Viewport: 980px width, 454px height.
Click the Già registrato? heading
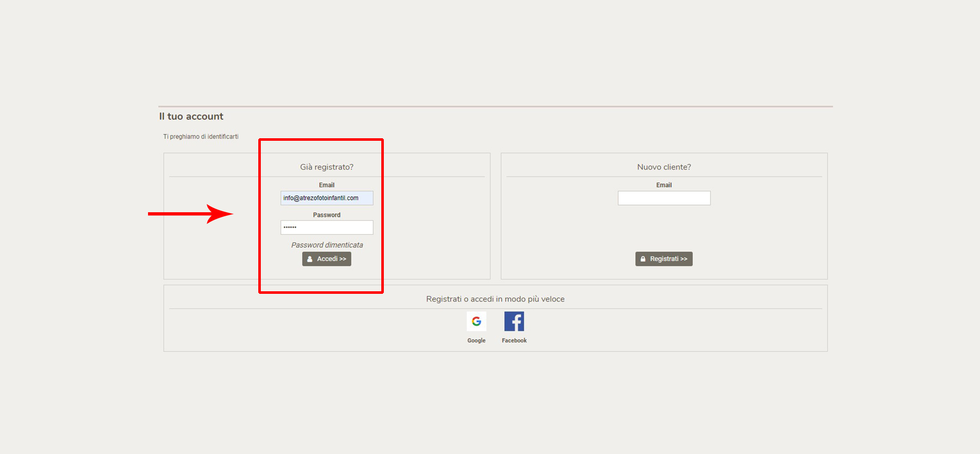click(327, 167)
